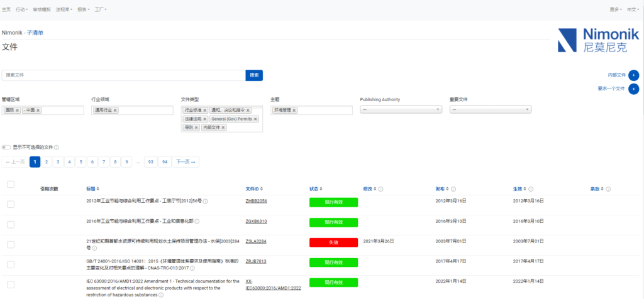Click the blue 搜索 button
This screenshot has height=299, width=644.
pyautogui.click(x=254, y=75)
